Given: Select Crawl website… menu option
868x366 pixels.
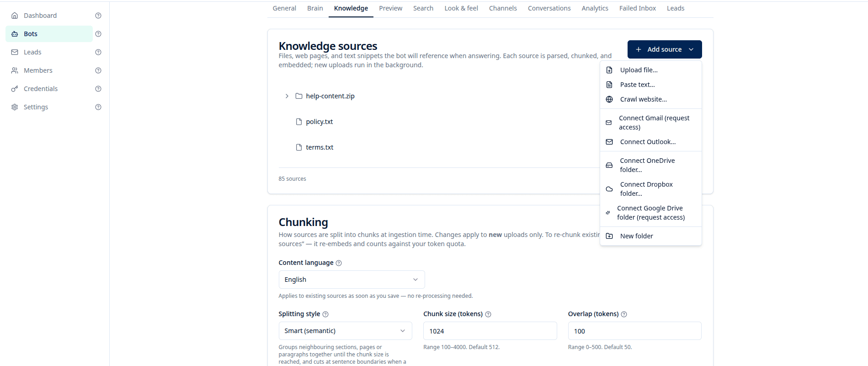Looking at the screenshot, I should [x=651, y=99].
